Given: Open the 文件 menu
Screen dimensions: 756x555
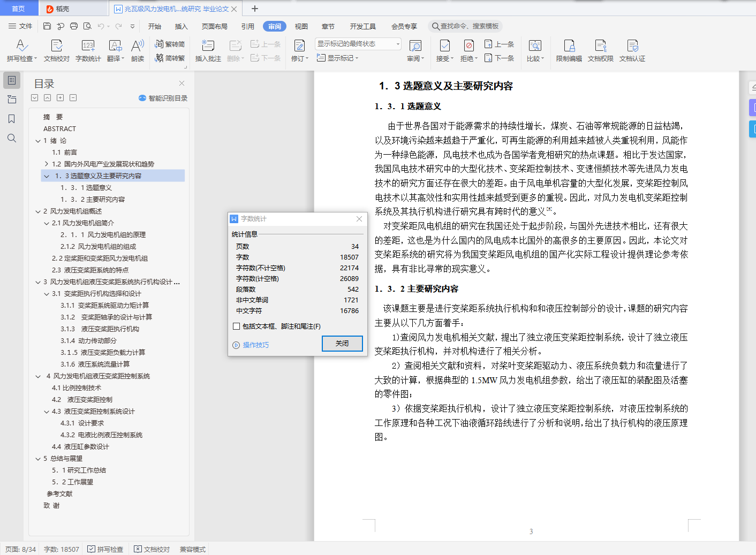Looking at the screenshot, I should click(x=20, y=26).
